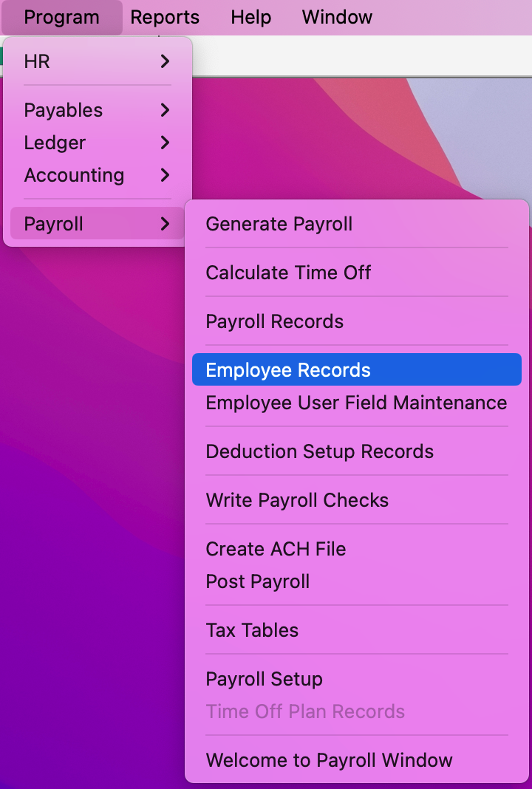Select Generate Payroll

click(279, 224)
